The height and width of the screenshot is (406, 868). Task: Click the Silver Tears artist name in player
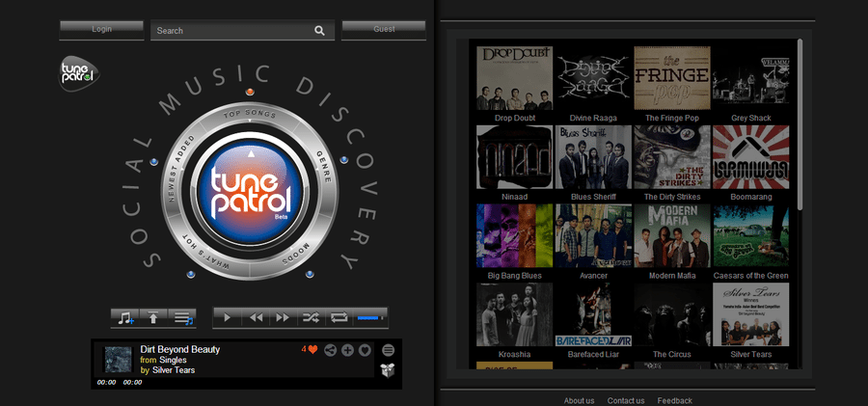[174, 370]
